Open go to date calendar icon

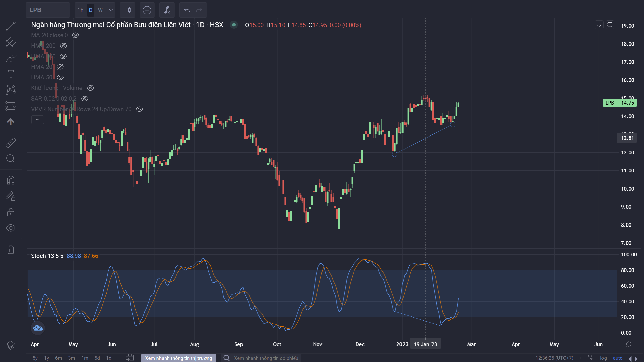pyautogui.click(x=130, y=358)
